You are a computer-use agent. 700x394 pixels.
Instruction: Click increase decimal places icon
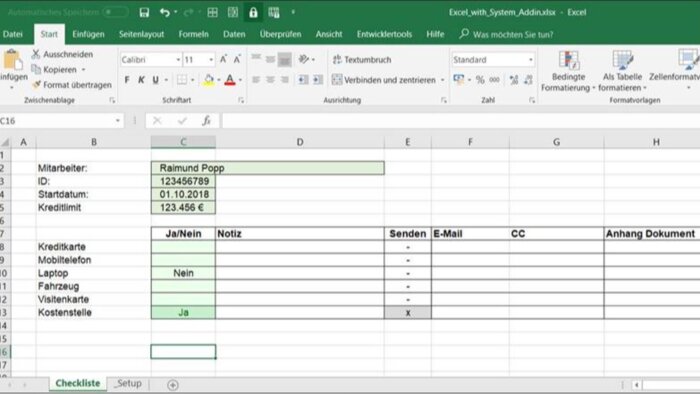pos(514,80)
